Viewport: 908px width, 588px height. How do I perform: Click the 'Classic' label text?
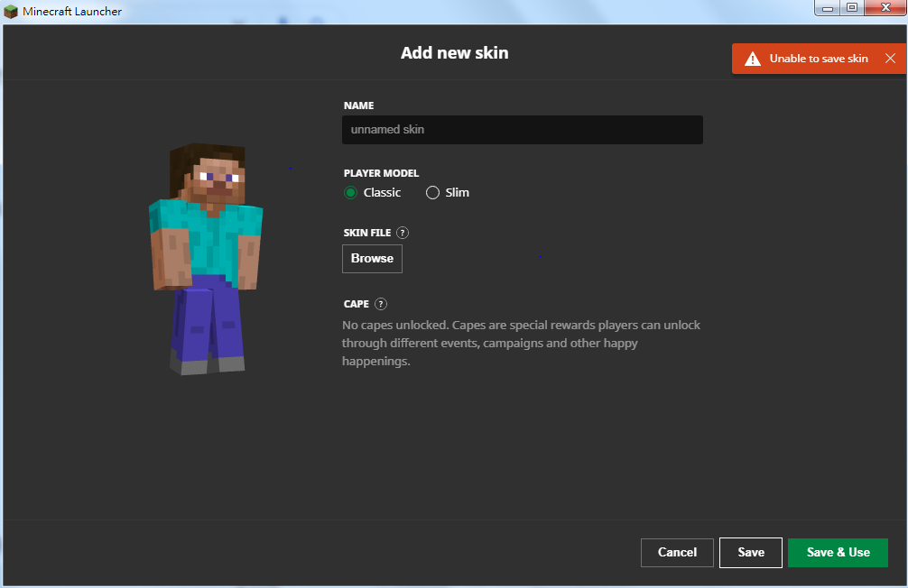coord(382,192)
